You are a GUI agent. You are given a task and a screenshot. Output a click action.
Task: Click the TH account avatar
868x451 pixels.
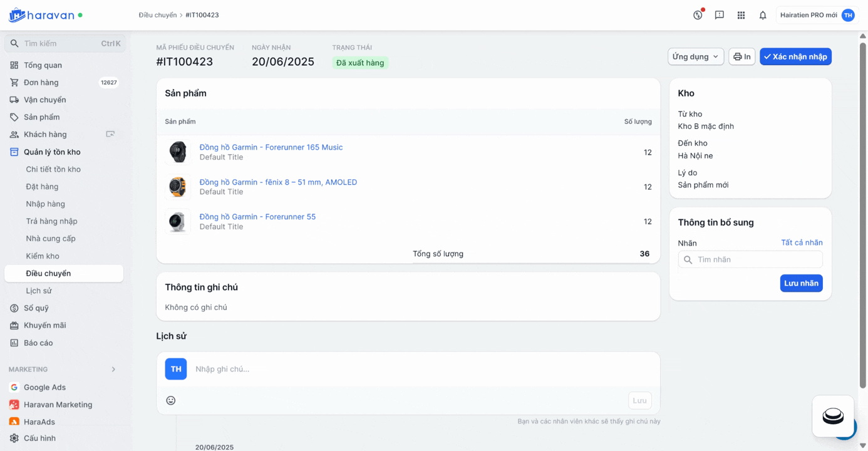click(848, 15)
